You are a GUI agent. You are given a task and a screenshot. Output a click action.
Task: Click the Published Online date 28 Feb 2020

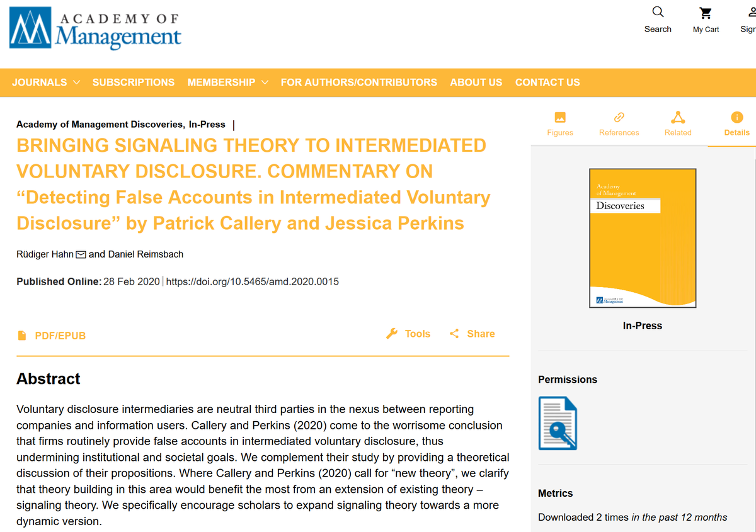132,281
